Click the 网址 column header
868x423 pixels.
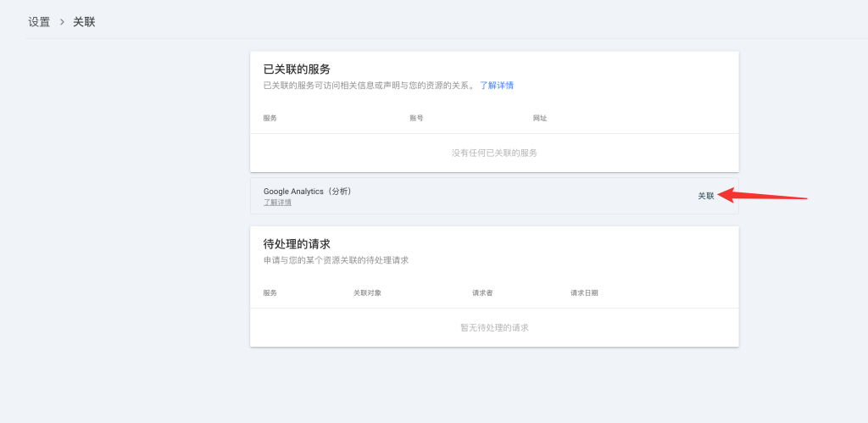pos(540,119)
